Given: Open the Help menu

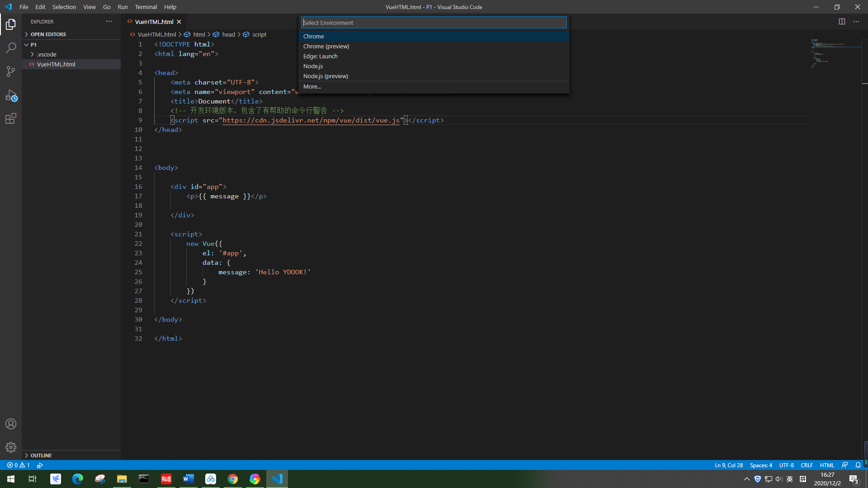Looking at the screenshot, I should pyautogui.click(x=170, y=7).
